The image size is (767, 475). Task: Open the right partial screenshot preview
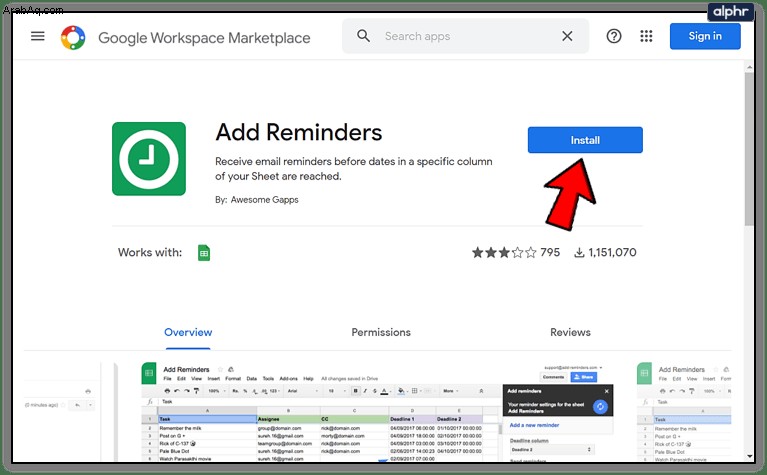click(684, 412)
